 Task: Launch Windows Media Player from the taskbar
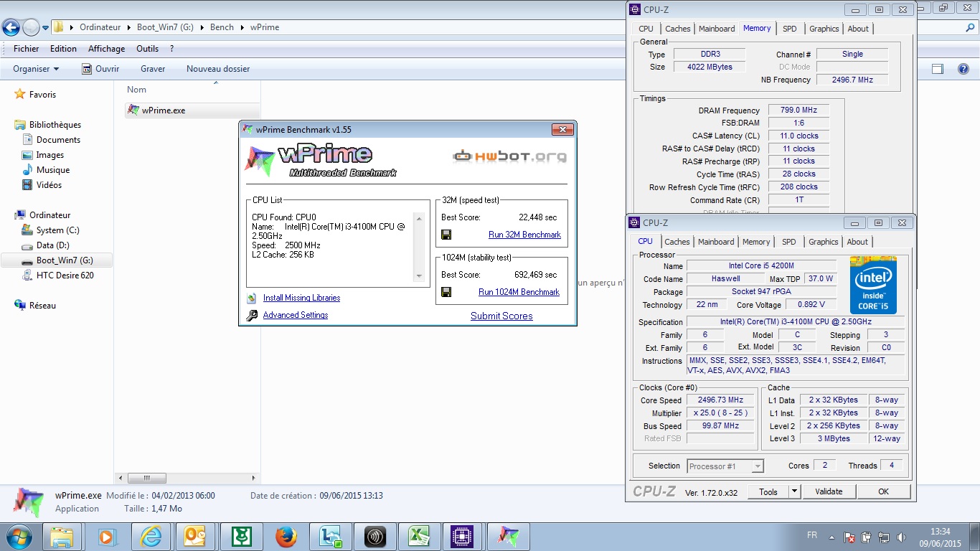[107, 536]
